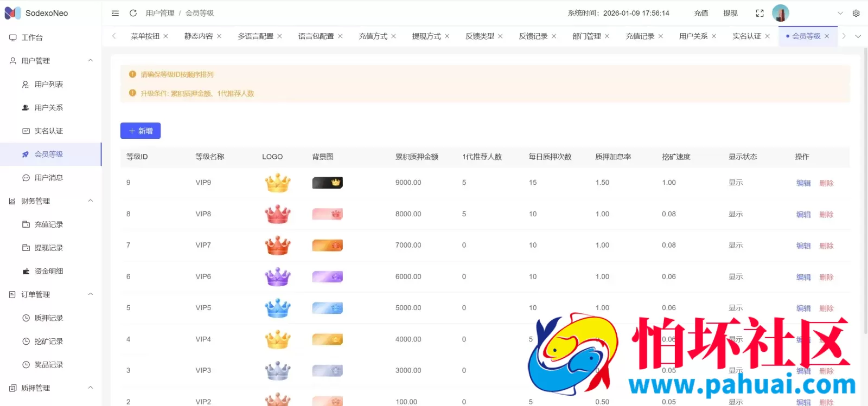Edit the VIP9 level row
Screen dimensions: 868x406
(803, 183)
